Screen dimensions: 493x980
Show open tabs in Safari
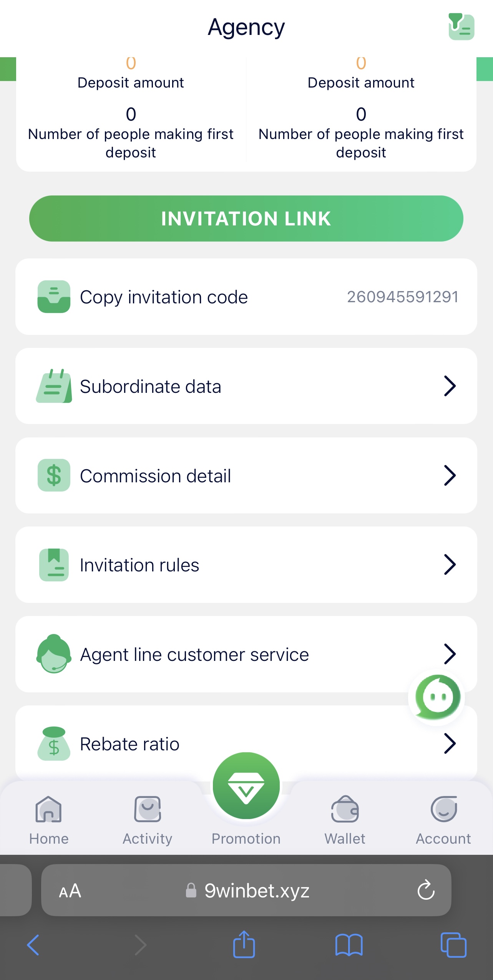453,945
